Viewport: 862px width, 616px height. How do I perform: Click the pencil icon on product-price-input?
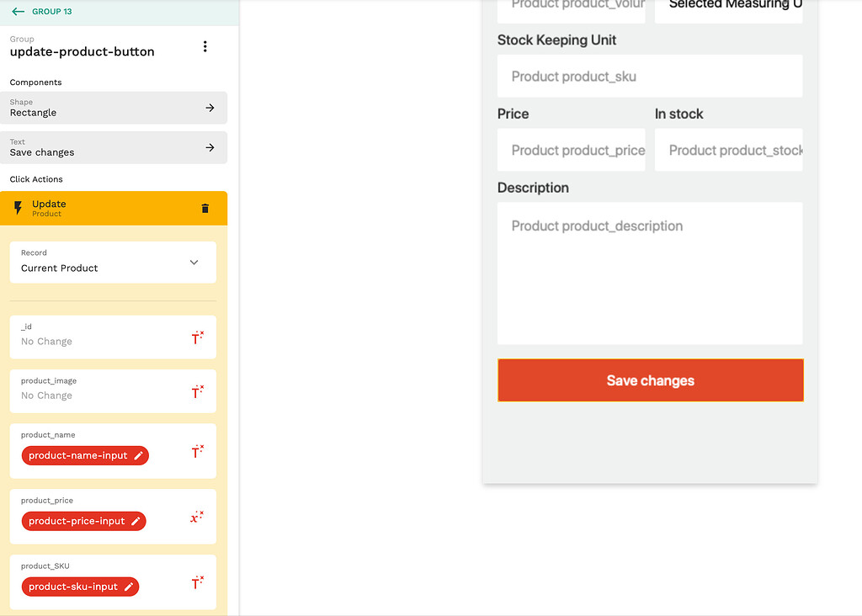(134, 521)
